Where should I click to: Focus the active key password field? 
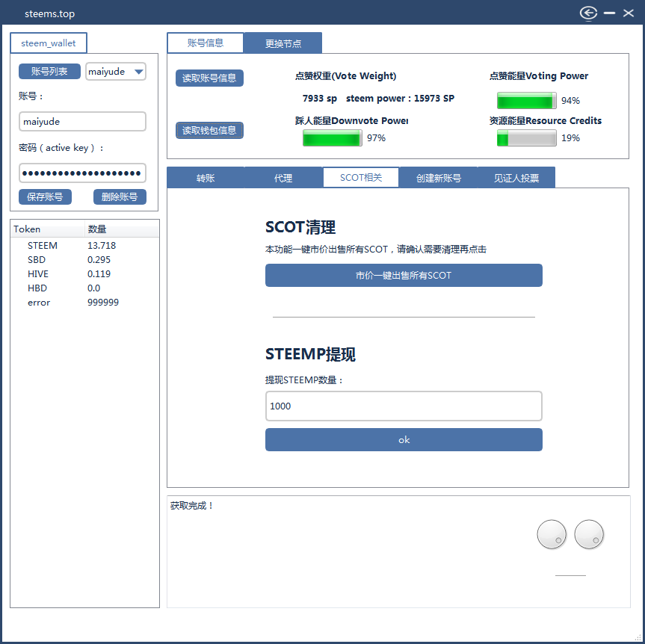click(x=82, y=173)
